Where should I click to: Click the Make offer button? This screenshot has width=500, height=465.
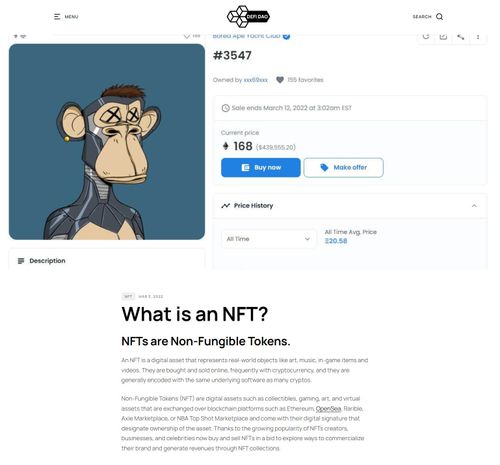click(x=343, y=167)
